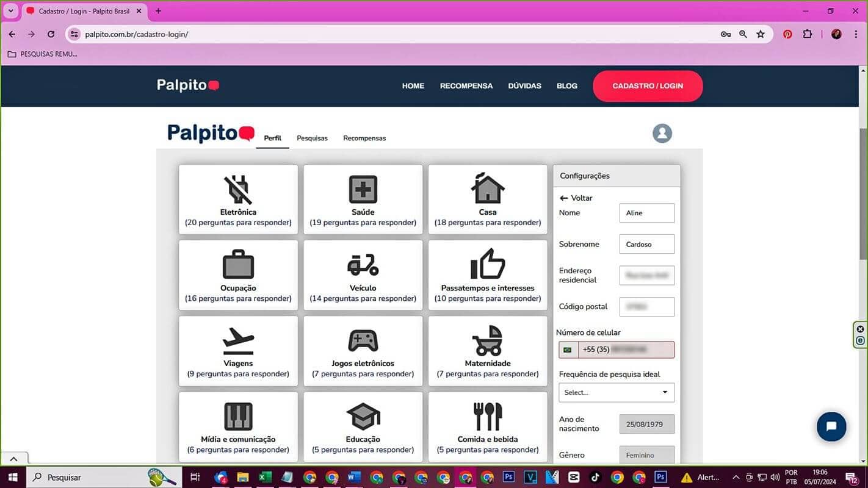Open the PESQUISAS REMU... bookmarks folder

(x=43, y=54)
